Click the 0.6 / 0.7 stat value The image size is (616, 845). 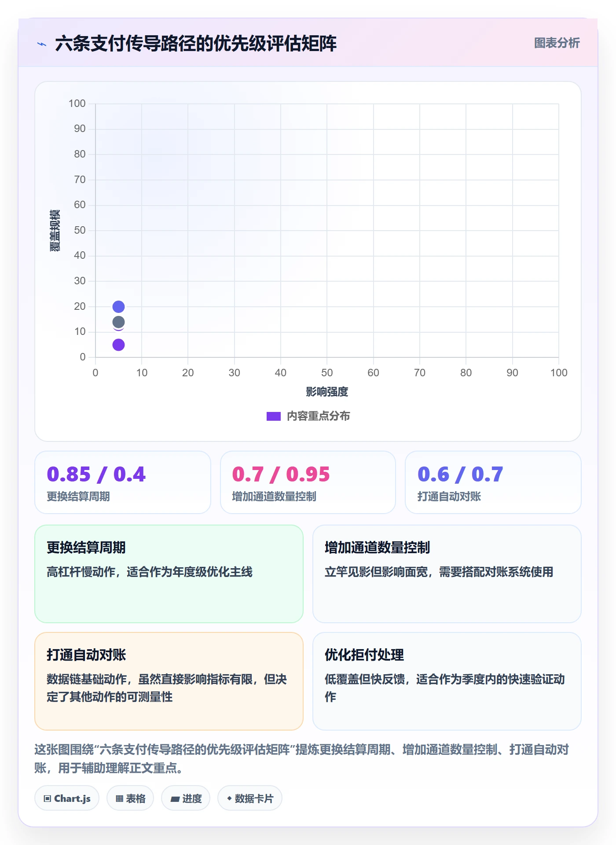pyautogui.click(x=460, y=474)
